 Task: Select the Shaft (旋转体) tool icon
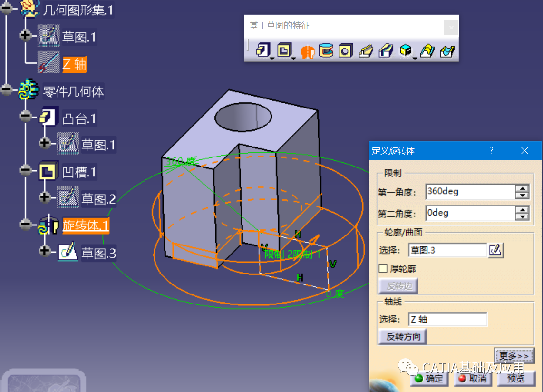(307, 51)
